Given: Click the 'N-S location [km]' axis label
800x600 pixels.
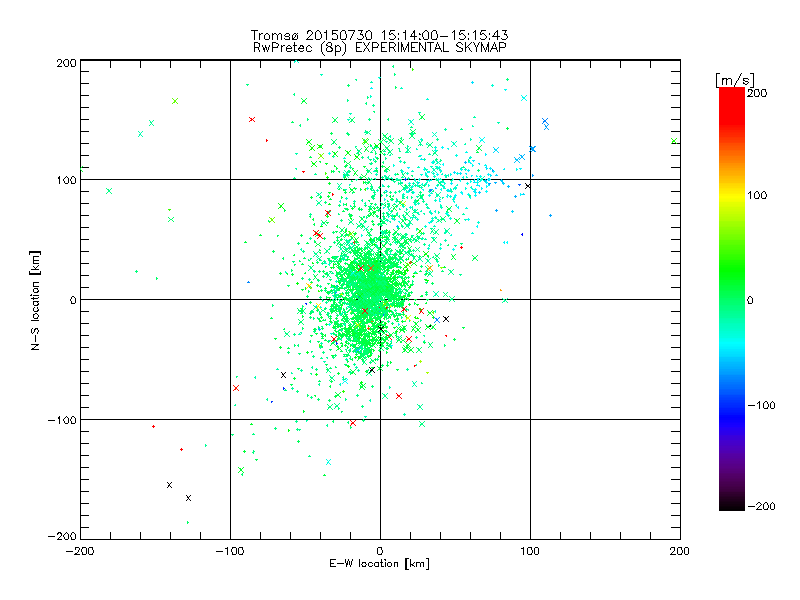Looking at the screenshot, I should [x=35, y=300].
